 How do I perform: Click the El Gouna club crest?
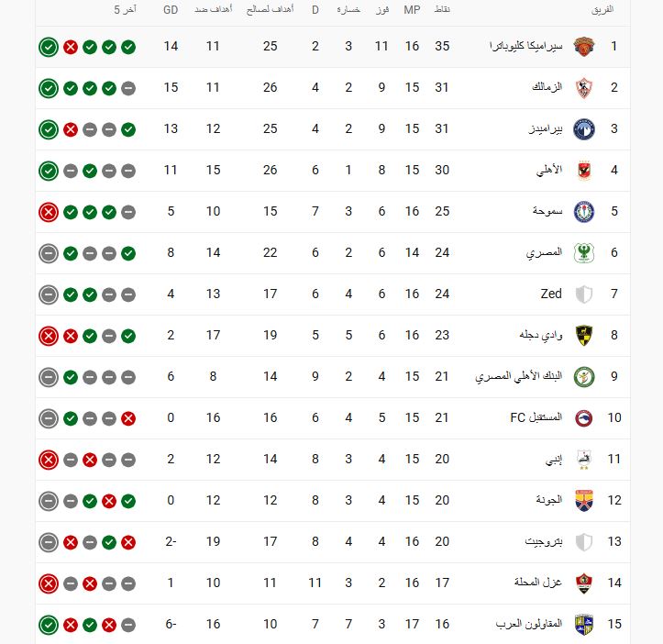(583, 501)
